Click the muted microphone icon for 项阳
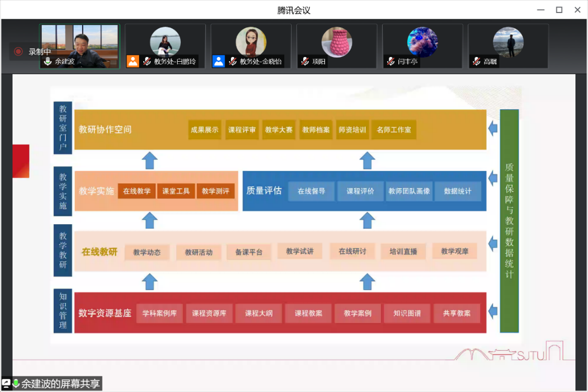This screenshot has width=588, height=392. 305,62
